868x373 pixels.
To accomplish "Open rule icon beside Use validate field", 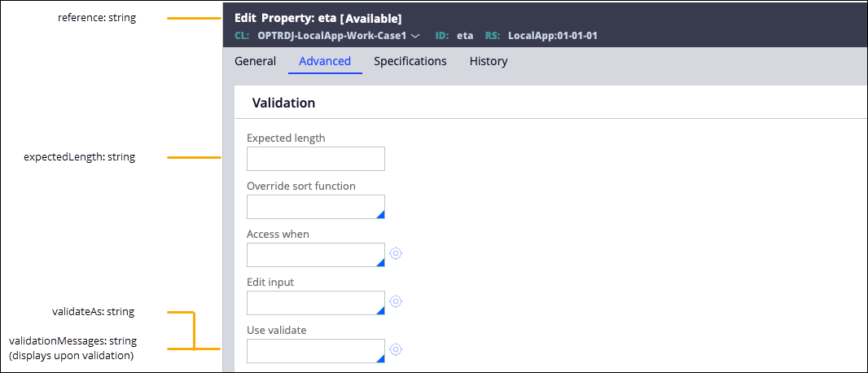I will click(396, 349).
